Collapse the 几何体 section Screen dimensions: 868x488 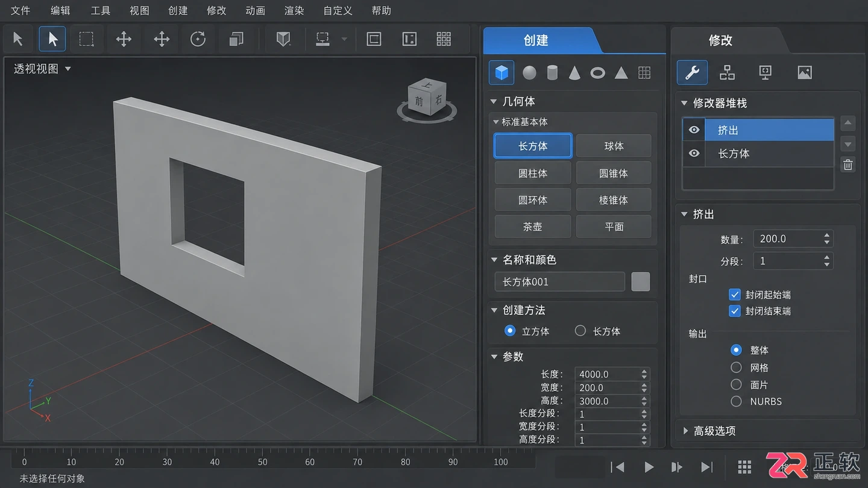(494, 101)
